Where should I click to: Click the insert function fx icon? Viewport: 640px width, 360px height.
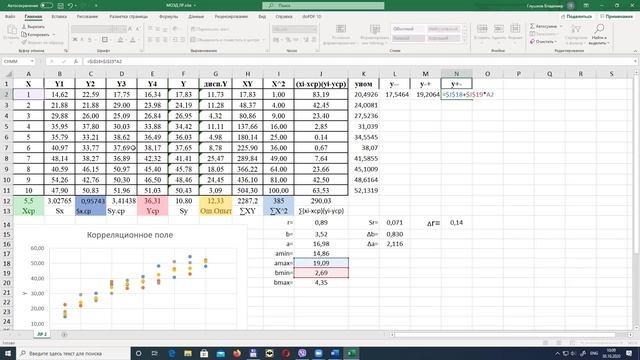[x=76, y=61]
